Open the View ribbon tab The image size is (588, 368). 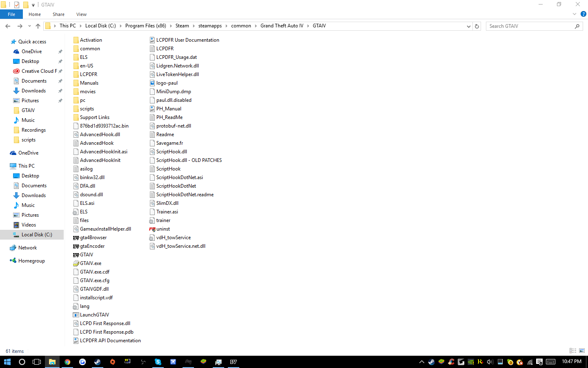(82, 14)
